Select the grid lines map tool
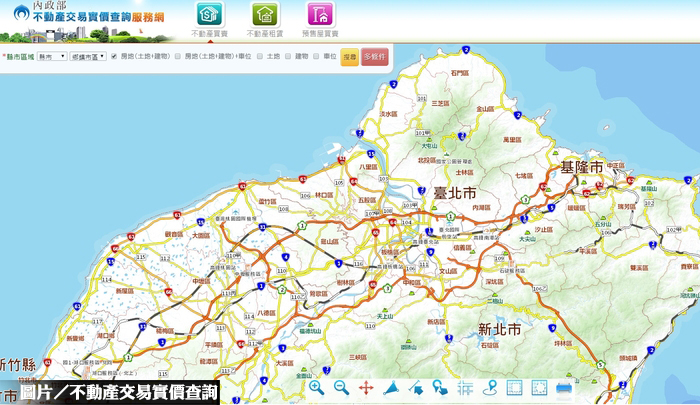The width and height of the screenshot is (700, 405). (465, 388)
